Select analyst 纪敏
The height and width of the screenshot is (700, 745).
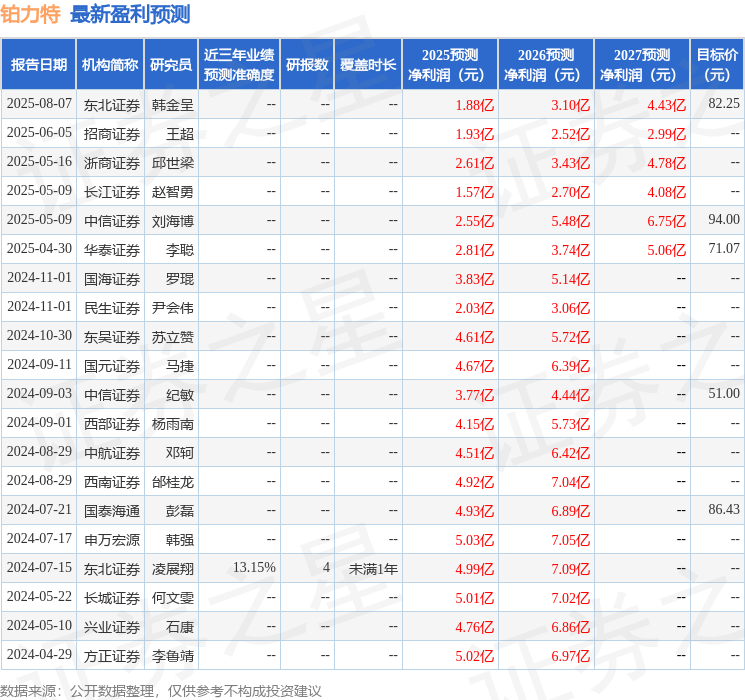pos(180,395)
